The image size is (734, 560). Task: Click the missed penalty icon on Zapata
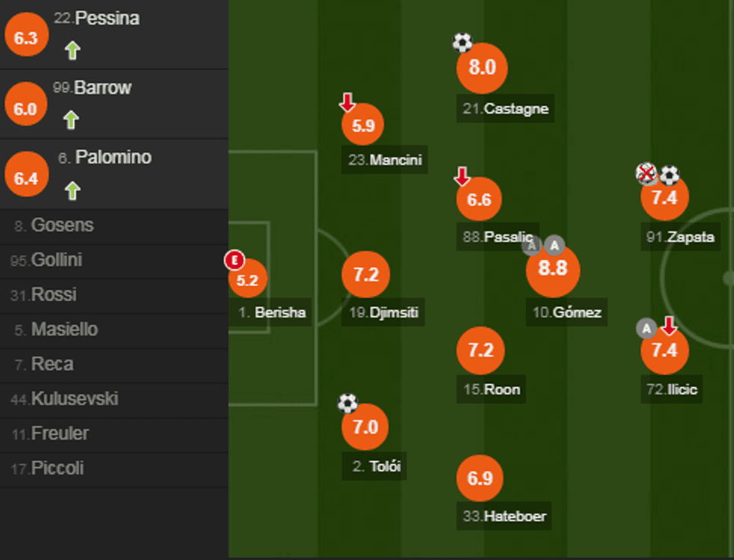[x=646, y=175]
